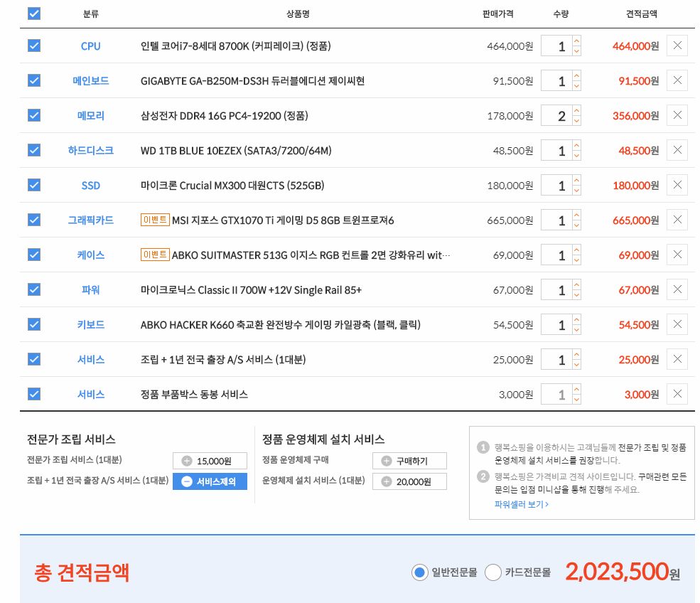
Task: Add 운영체제 설치 서비스 20,000원 button
Action: (x=409, y=481)
